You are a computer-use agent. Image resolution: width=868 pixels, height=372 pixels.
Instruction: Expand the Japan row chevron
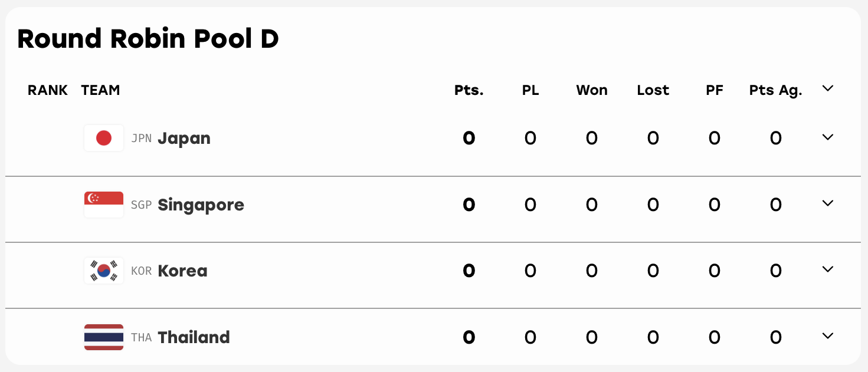828,137
